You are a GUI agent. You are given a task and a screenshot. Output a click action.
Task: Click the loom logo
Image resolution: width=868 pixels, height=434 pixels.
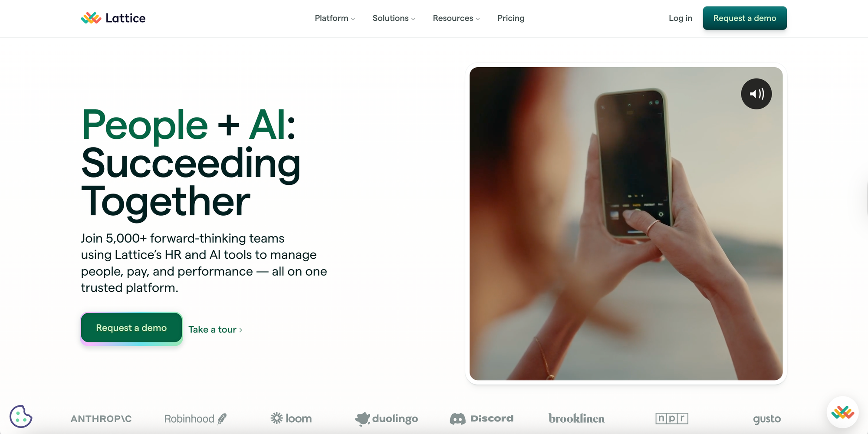[x=291, y=418]
